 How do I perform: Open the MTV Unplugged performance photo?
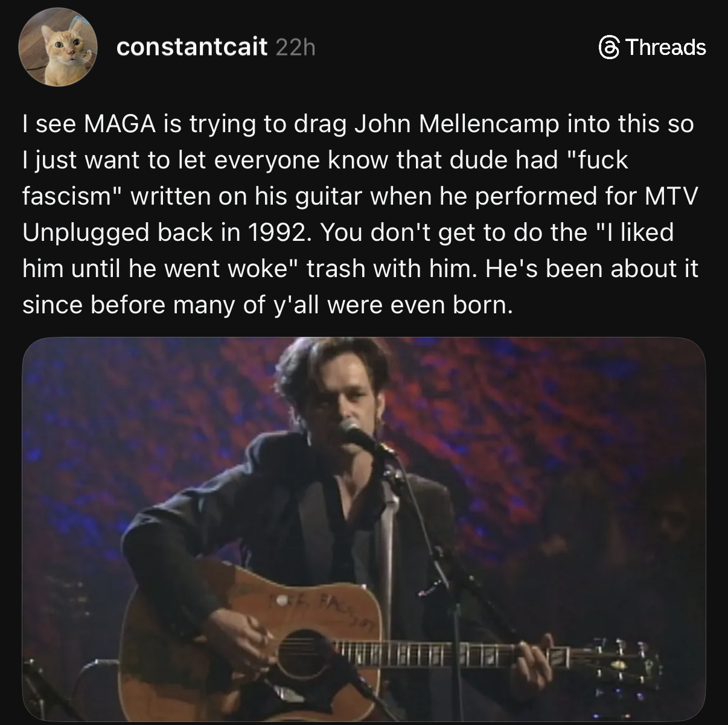pos(363,531)
